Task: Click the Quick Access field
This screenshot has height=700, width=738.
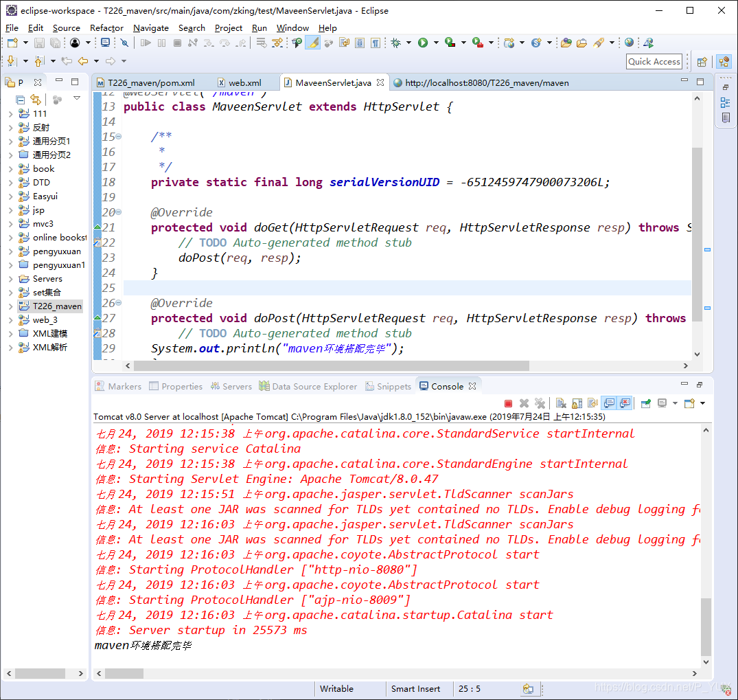Action: [654, 62]
